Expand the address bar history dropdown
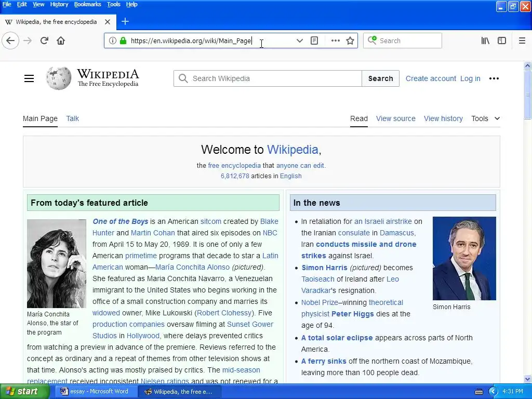Image resolution: width=532 pixels, height=399 pixels. (299, 41)
